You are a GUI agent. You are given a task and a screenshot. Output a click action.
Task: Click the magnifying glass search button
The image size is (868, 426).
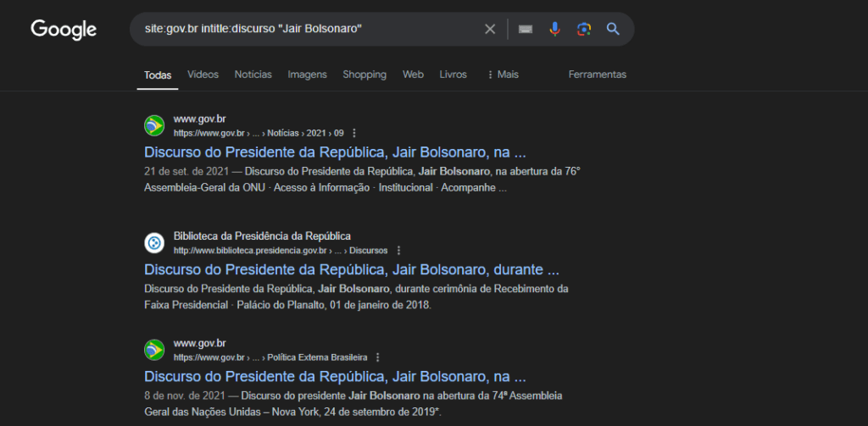point(613,30)
